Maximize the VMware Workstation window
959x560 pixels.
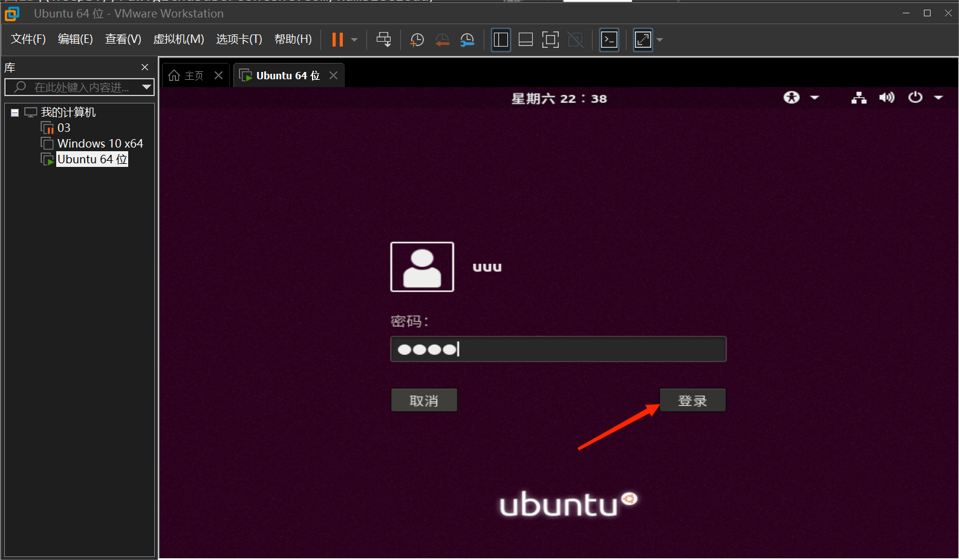click(x=927, y=13)
